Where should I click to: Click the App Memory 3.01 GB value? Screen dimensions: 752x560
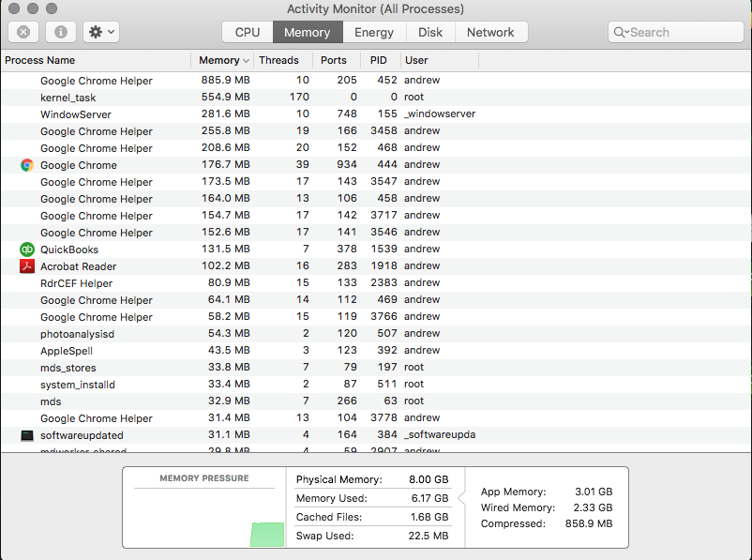[x=594, y=492]
